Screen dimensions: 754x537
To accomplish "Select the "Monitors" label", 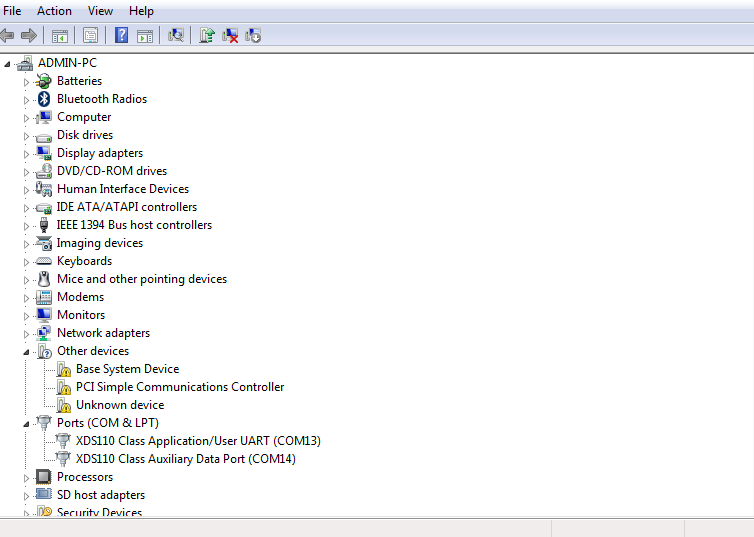I will (81, 315).
